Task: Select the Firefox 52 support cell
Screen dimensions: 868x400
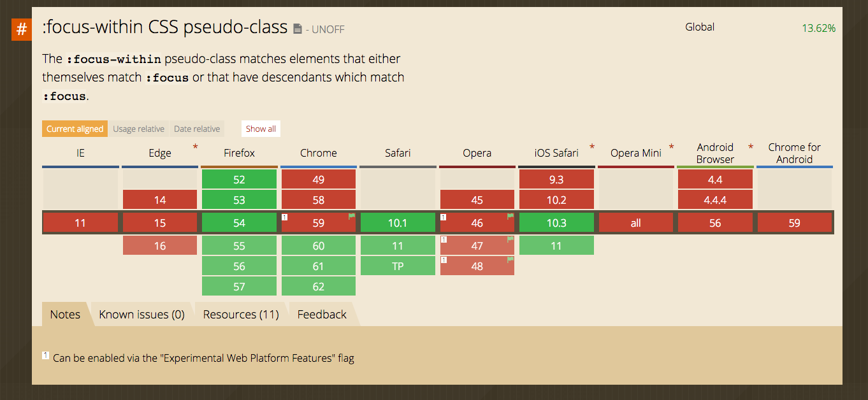Action: tap(239, 180)
